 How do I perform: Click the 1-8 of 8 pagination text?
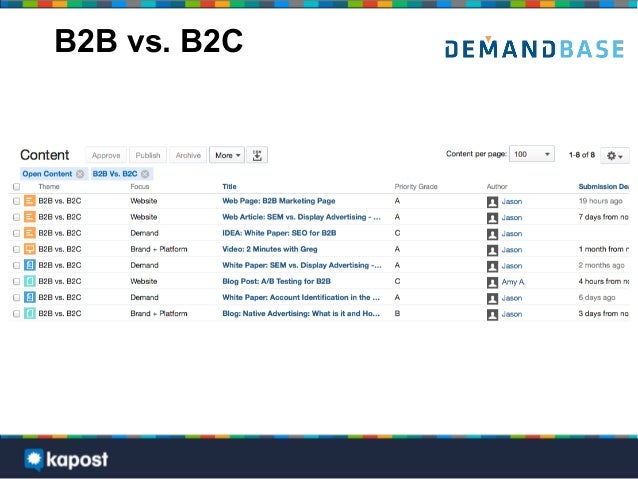(582, 155)
